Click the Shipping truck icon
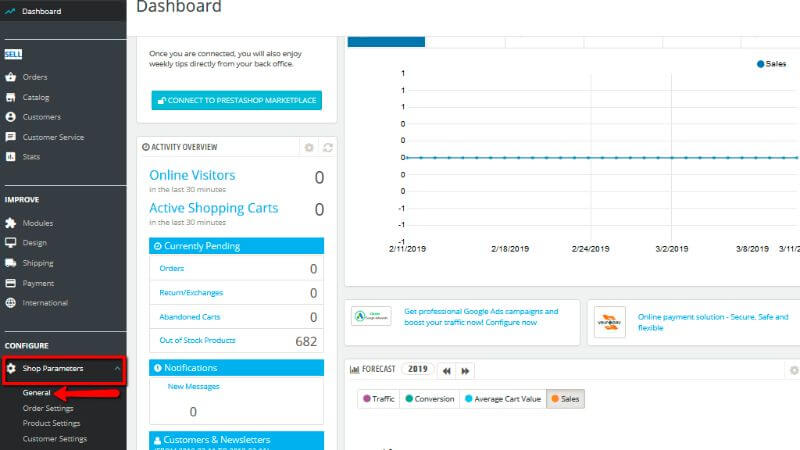This screenshot has height=450, width=800. (x=11, y=263)
